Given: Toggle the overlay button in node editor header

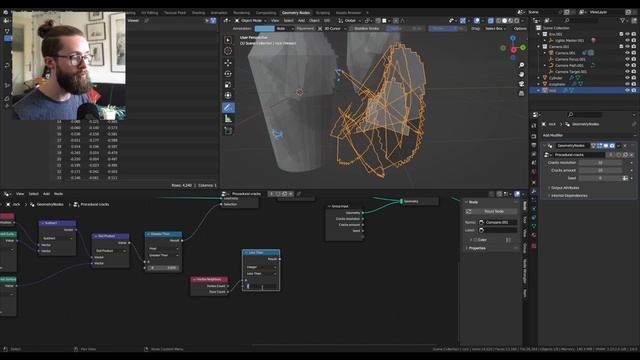Looking at the screenshot, I should [517, 194].
